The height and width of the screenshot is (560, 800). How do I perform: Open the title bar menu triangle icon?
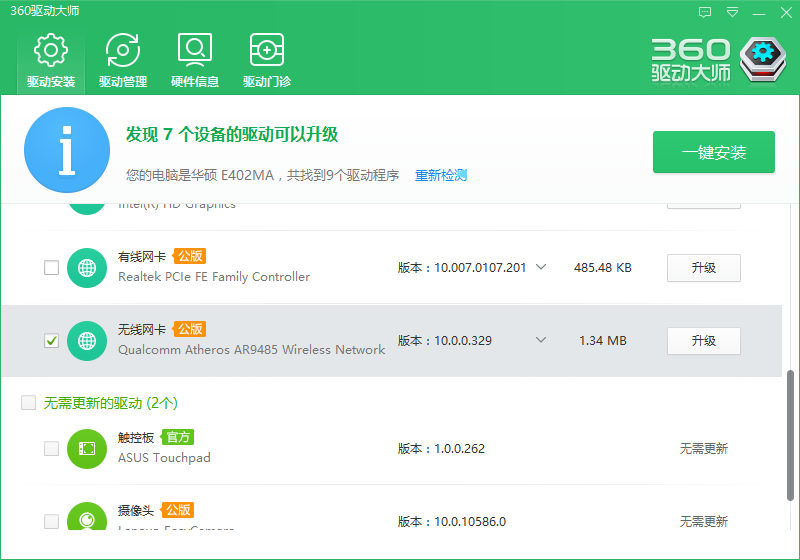732,12
